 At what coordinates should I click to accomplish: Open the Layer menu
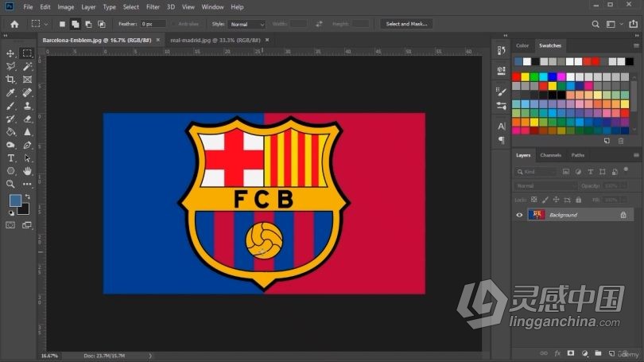88,7
